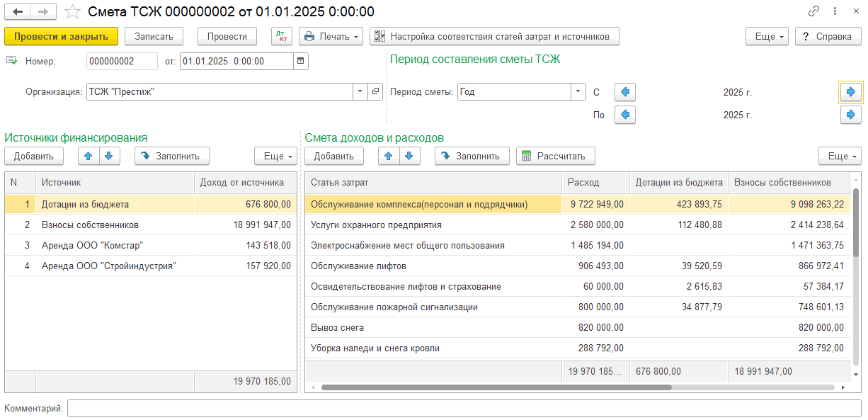
Task: Expand the Организация dropdown list
Action: point(360,92)
